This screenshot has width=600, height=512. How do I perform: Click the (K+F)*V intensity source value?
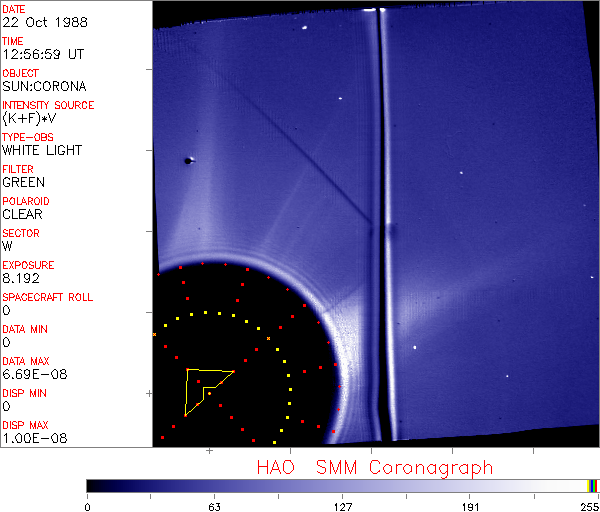29,118
